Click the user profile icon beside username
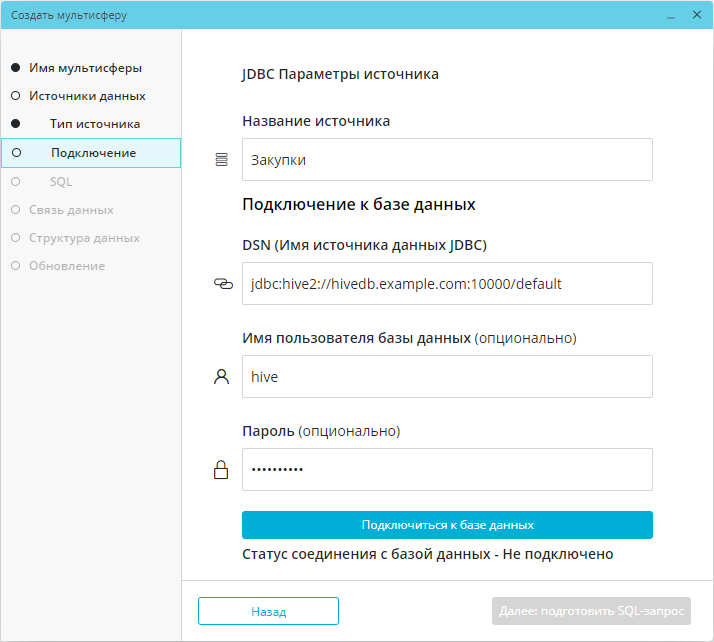This screenshot has width=714, height=642. coord(222,377)
